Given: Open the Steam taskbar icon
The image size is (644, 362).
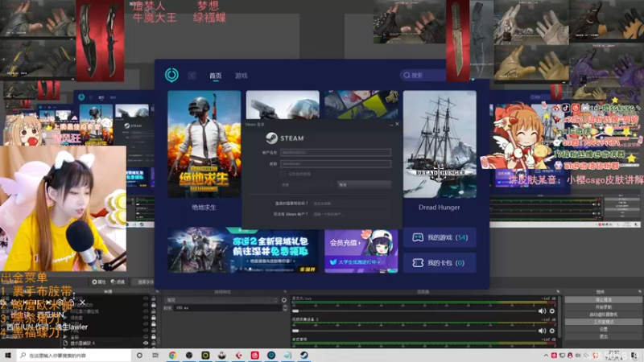Looking at the screenshot, I should (304, 356).
